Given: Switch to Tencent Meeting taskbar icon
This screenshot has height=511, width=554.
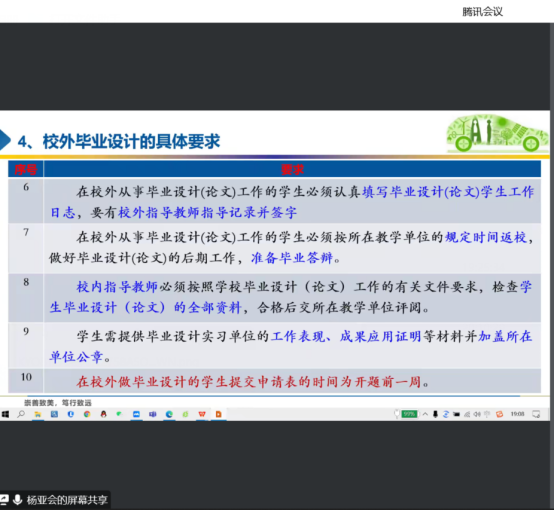Looking at the screenshot, I should 136,414.
